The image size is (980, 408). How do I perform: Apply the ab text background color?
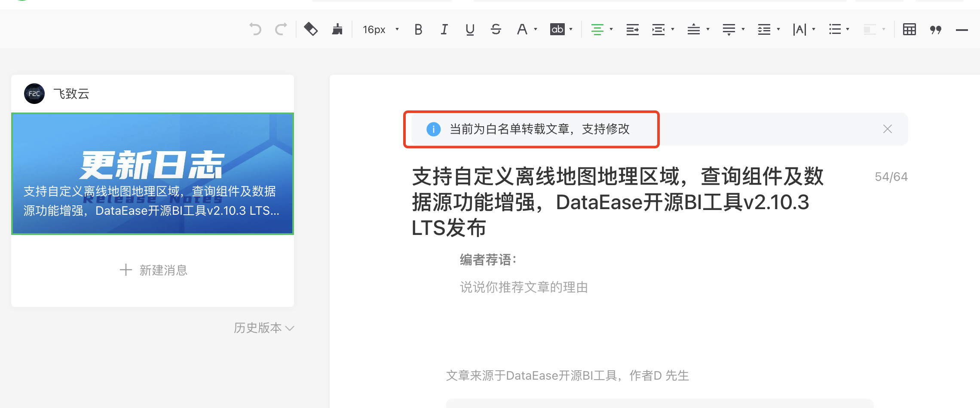[557, 29]
